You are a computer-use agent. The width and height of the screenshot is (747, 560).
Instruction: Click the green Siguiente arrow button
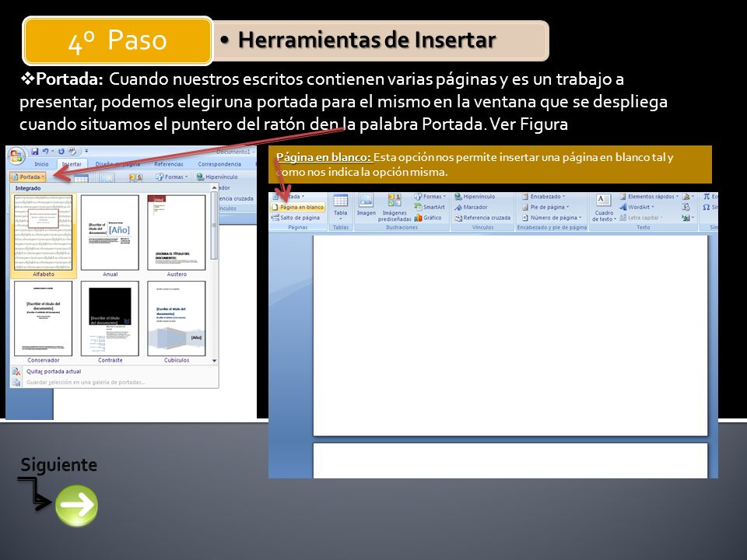(76, 506)
